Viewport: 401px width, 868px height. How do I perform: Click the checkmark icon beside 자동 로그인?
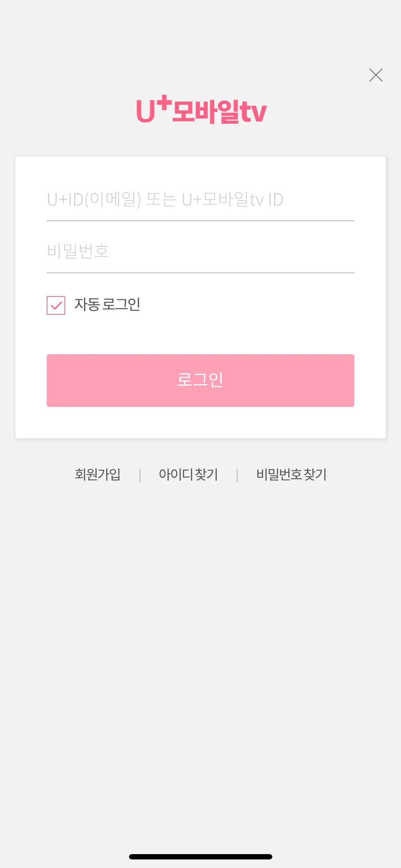click(x=56, y=305)
